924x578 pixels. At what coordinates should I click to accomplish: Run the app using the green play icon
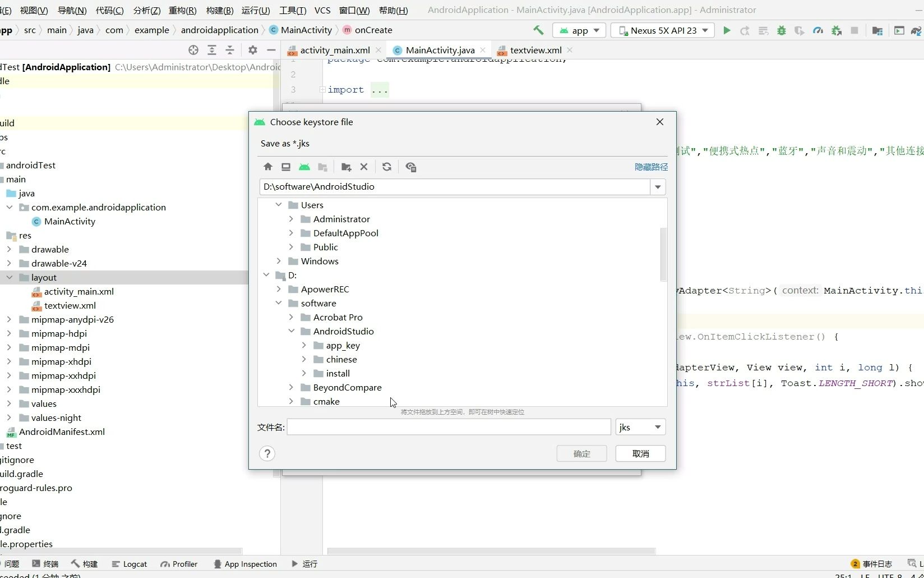(x=727, y=30)
